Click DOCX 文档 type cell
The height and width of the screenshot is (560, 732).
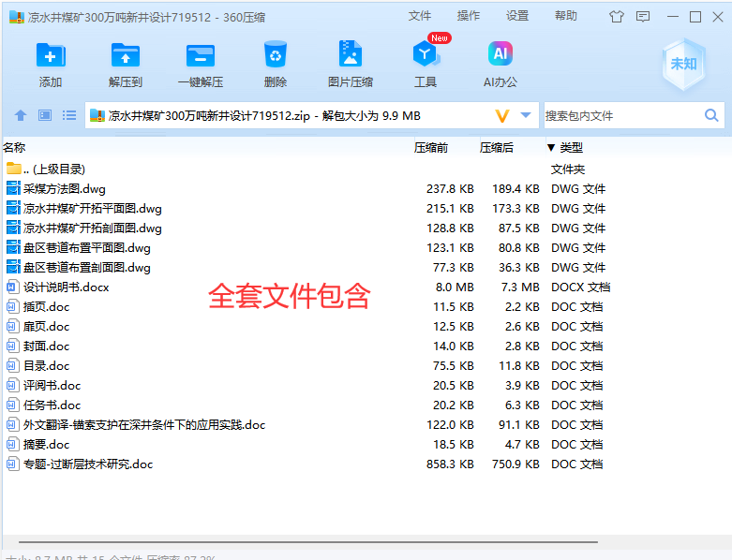coord(580,287)
